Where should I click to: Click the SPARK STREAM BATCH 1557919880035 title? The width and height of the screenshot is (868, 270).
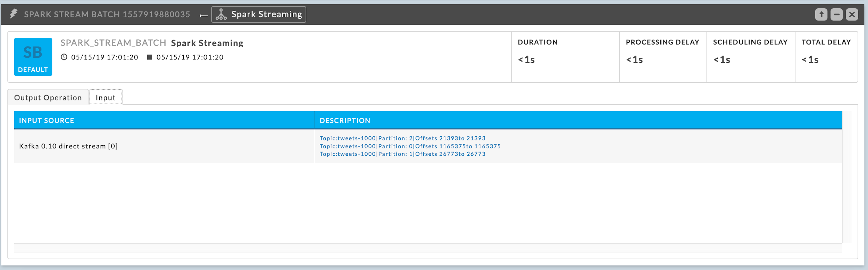107,14
